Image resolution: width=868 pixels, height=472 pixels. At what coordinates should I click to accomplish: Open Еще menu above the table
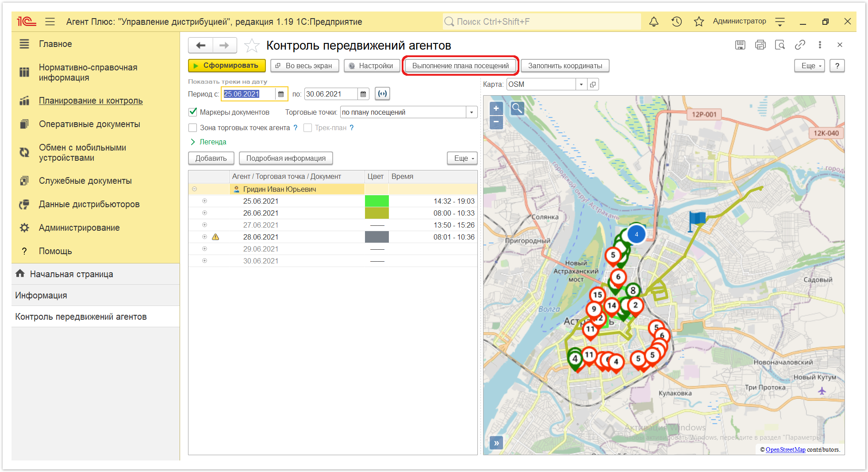click(x=462, y=158)
